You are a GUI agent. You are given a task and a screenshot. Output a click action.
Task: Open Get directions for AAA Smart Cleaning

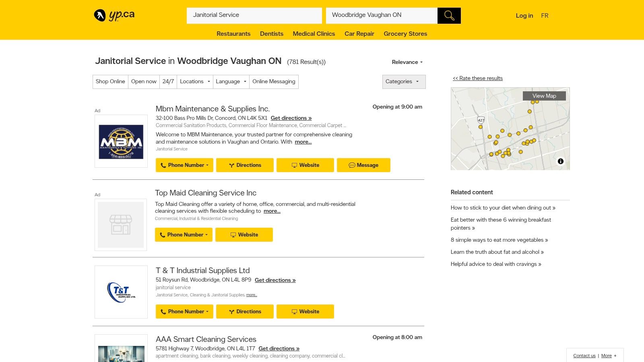pos(279,348)
